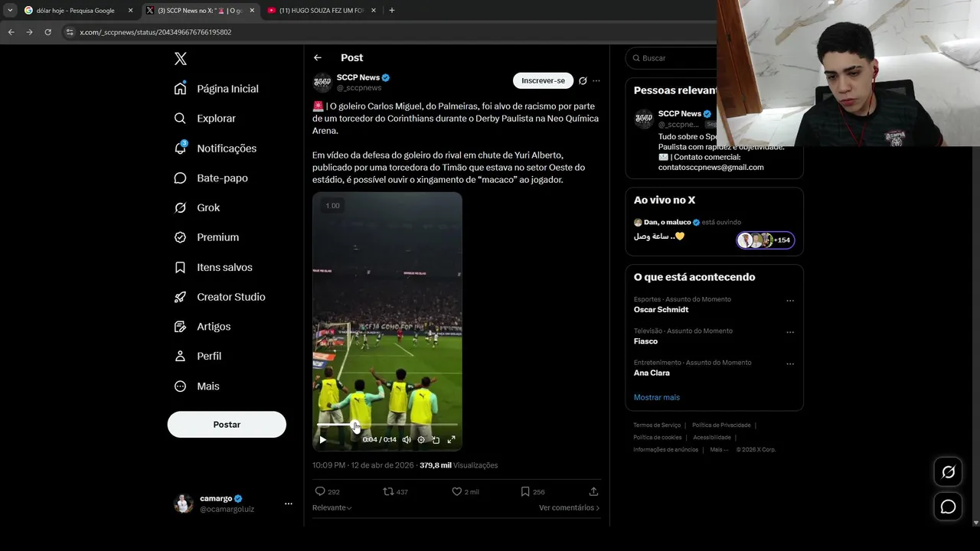The image size is (980, 551).
Task: Click the 1.00 playback speed badge
Action: click(332, 206)
